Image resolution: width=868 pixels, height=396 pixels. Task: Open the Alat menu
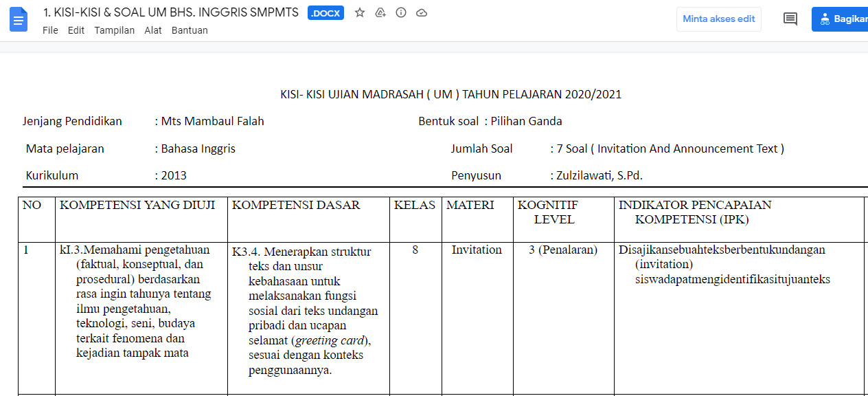[x=153, y=30]
